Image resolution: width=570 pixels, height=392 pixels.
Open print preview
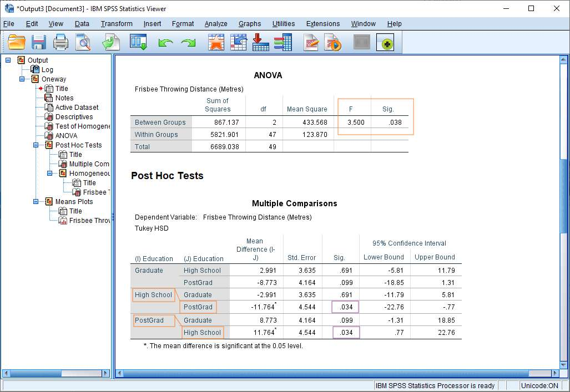(x=83, y=42)
